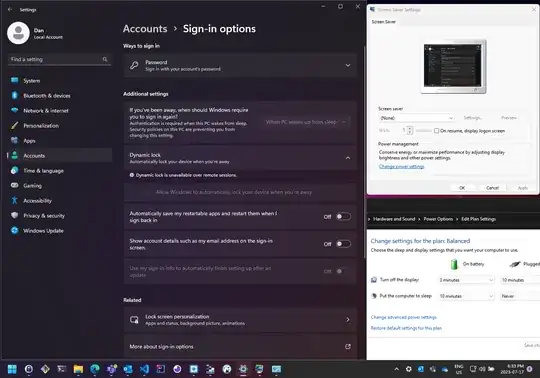Show hidden system tray icons
The image size is (540, 378).
[x=396, y=369]
